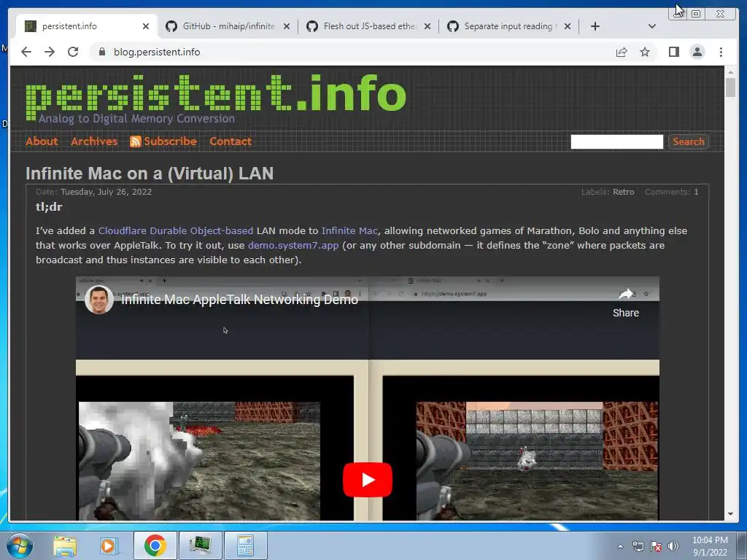Click the browser forward arrow

(50, 52)
